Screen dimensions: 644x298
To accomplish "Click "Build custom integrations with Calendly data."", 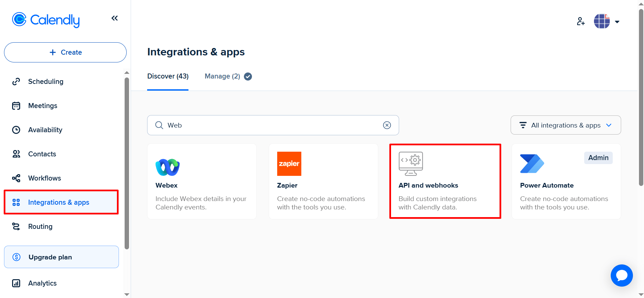I will pyautogui.click(x=437, y=203).
